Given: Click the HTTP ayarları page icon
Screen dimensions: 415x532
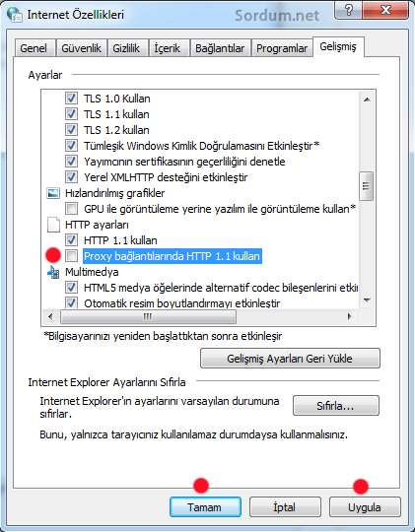Looking at the screenshot, I should pos(53,225).
